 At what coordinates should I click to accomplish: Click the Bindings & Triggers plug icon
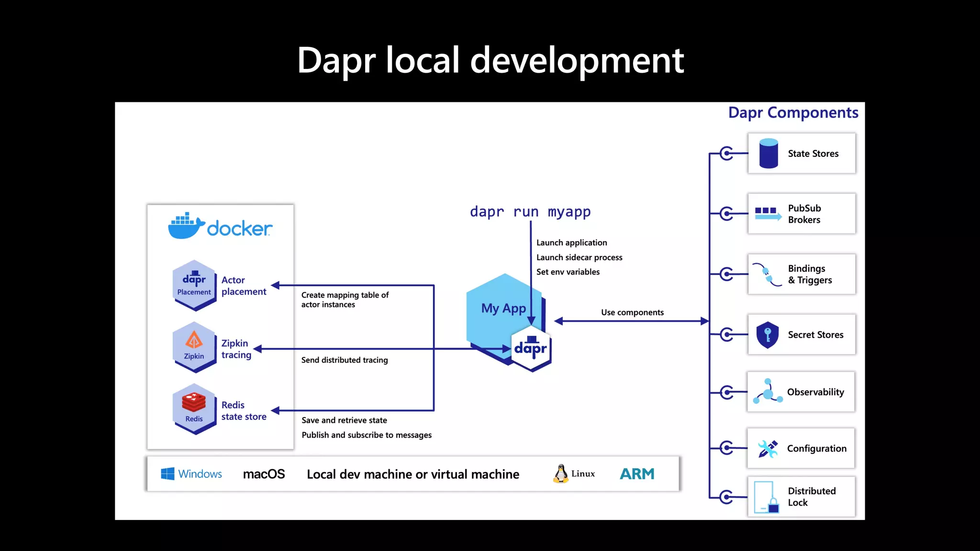[x=767, y=274]
